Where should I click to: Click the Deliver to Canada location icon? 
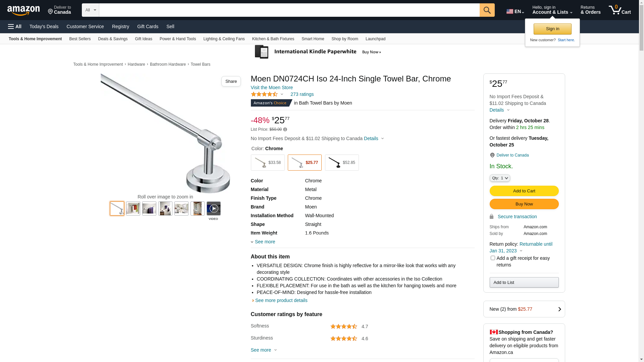point(492,155)
